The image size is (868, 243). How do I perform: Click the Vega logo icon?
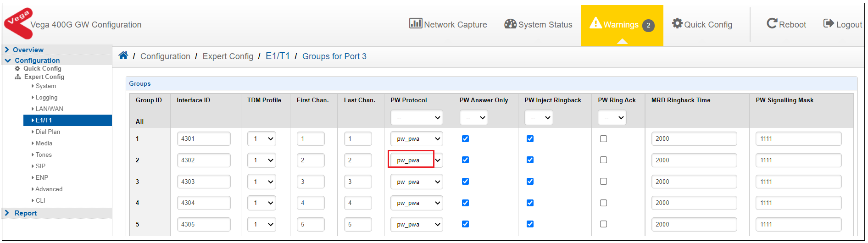click(x=18, y=23)
